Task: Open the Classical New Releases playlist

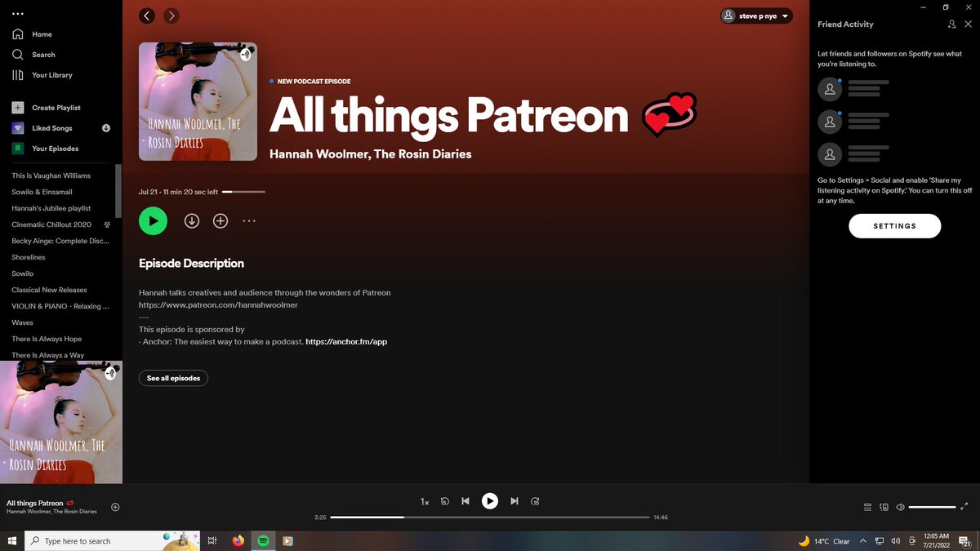Action: (x=49, y=290)
